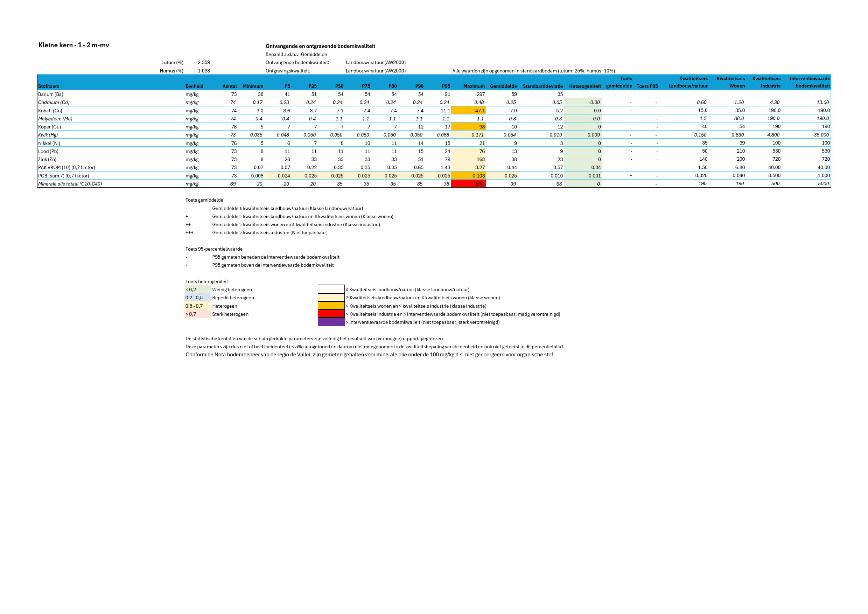Viewport: 868px width, 614px height.
Task: Click the PCB (som 7) row label
Action: pos(63,176)
